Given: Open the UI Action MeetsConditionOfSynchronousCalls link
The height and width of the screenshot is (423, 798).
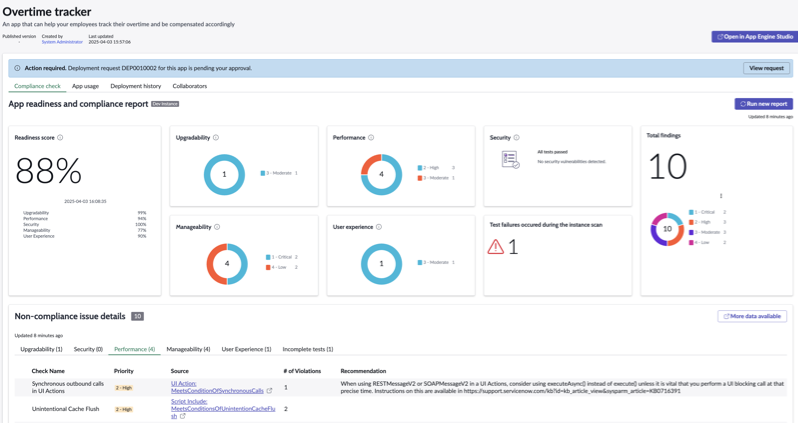Looking at the screenshot, I should (217, 387).
